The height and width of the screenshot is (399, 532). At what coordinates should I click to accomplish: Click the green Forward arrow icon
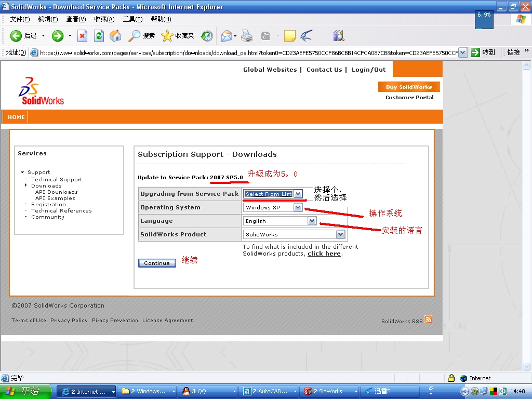pos(58,36)
